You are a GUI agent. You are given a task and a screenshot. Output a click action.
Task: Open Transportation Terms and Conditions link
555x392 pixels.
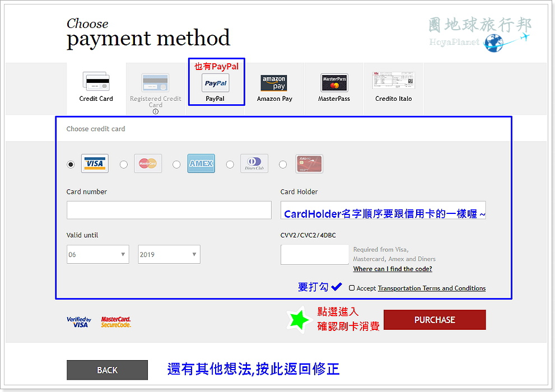pyautogui.click(x=432, y=288)
